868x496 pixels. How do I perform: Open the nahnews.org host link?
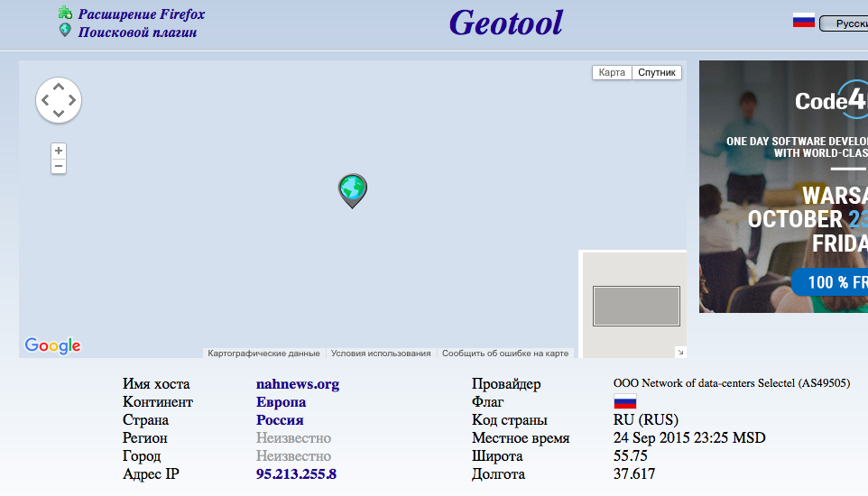(x=297, y=383)
